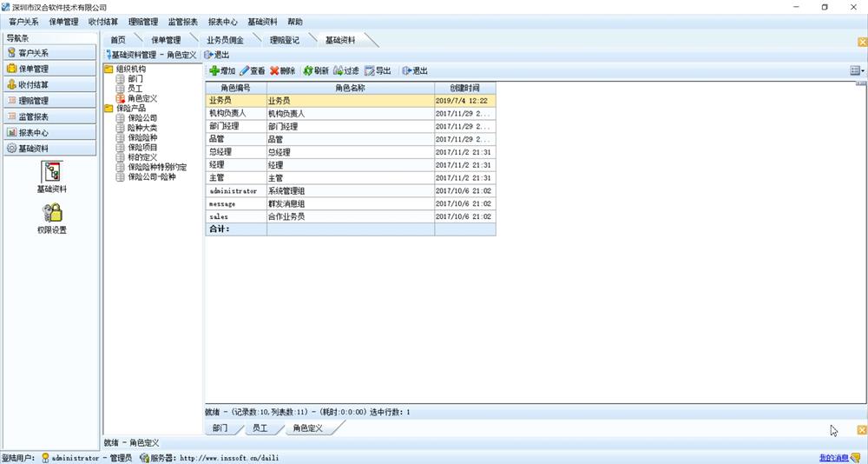Viewport: 868px width, 464px height.
Task: Click the 基础资料 large sidebar icon
Action: click(x=52, y=172)
